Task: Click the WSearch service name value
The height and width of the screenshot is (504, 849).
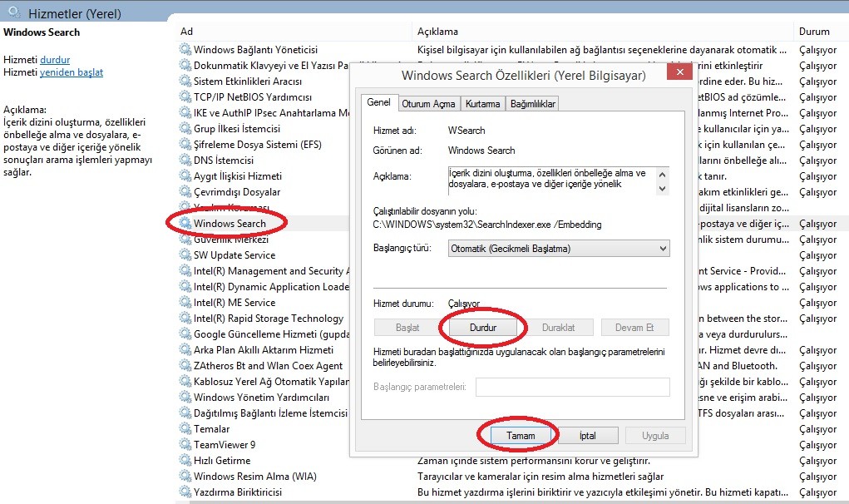Action: [x=466, y=131]
